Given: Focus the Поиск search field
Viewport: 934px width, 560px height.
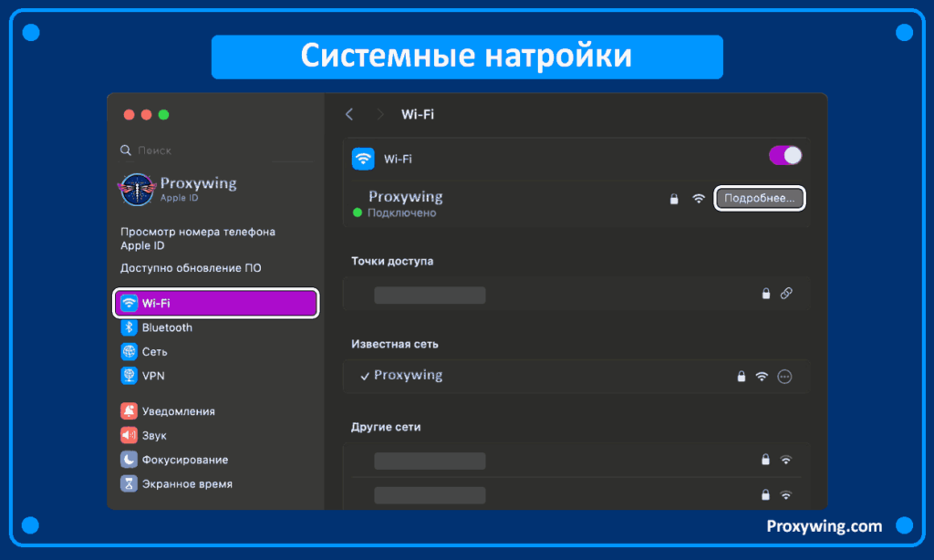Looking at the screenshot, I should (216, 150).
